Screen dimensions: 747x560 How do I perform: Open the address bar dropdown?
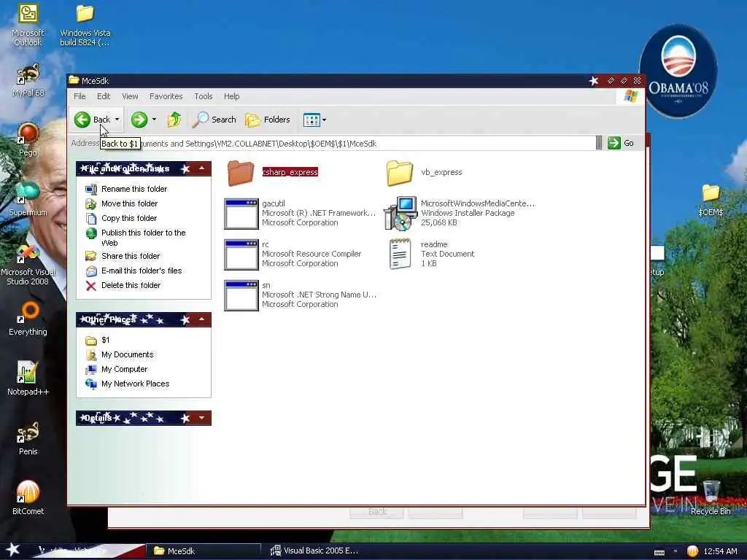coord(599,143)
